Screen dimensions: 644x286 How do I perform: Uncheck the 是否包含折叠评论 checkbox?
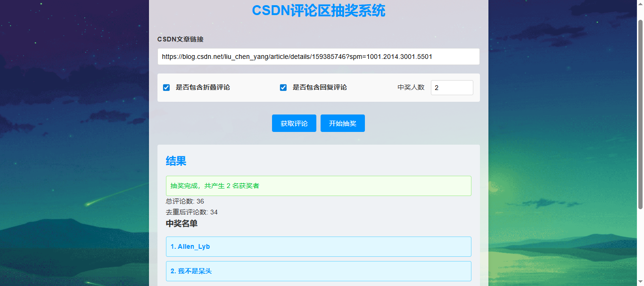166,88
